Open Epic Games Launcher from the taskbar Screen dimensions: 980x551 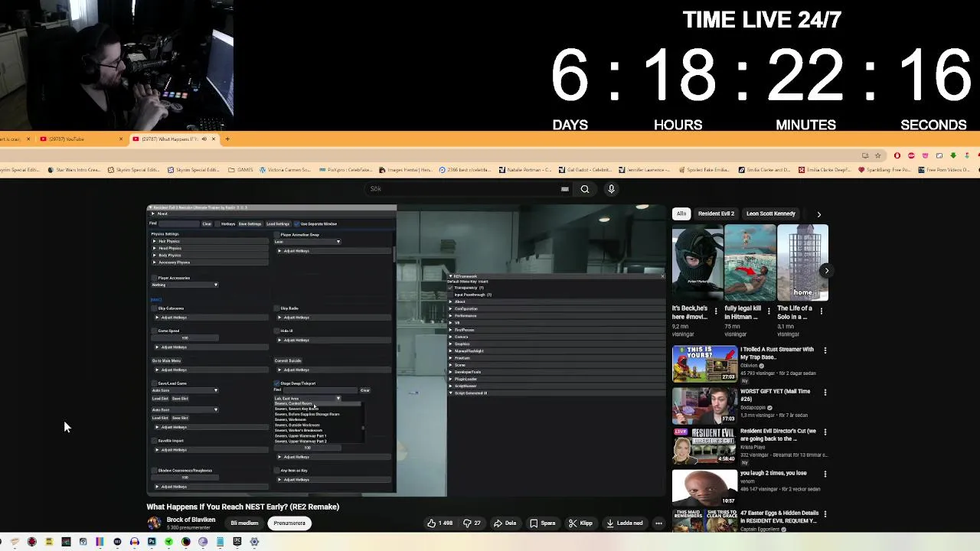click(237, 542)
